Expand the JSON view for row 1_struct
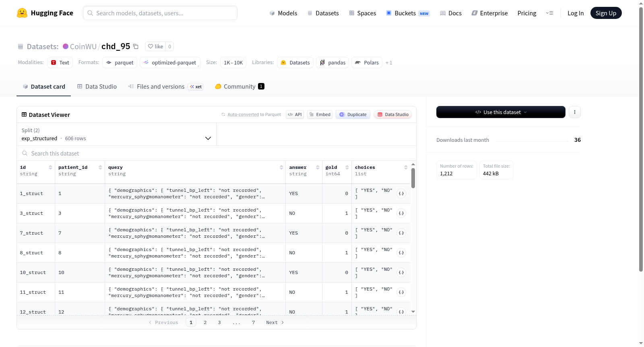The image size is (644, 347). tap(401, 194)
